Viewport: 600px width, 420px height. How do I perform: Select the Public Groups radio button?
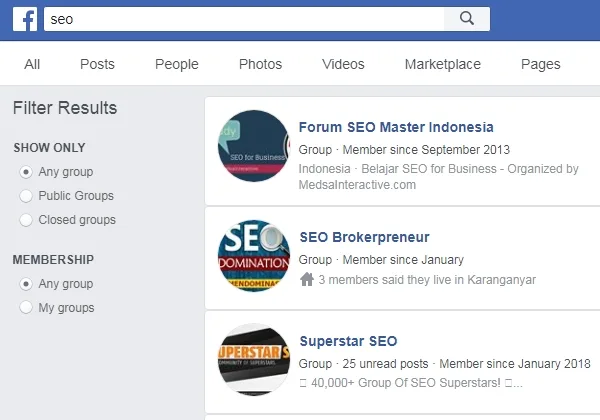26,196
